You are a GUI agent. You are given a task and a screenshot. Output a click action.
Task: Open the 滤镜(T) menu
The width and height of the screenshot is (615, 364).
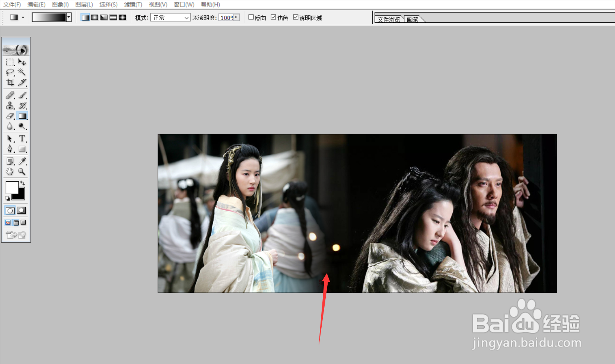pos(133,4)
